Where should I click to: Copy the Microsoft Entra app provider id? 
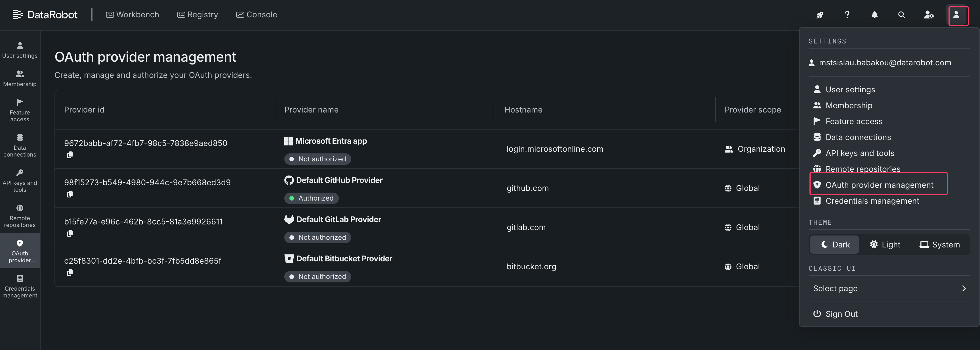point(70,155)
